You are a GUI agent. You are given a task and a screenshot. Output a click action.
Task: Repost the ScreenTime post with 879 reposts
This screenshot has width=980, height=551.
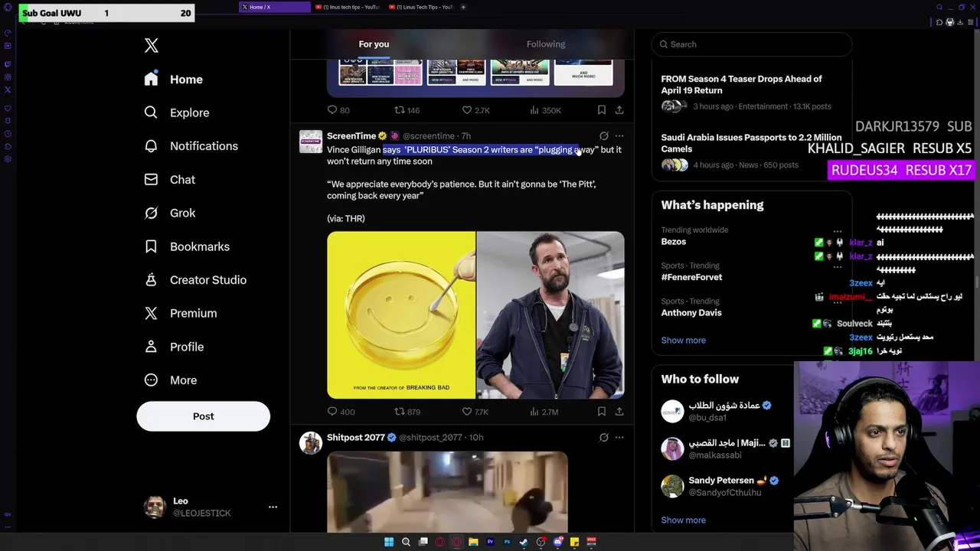coord(407,412)
